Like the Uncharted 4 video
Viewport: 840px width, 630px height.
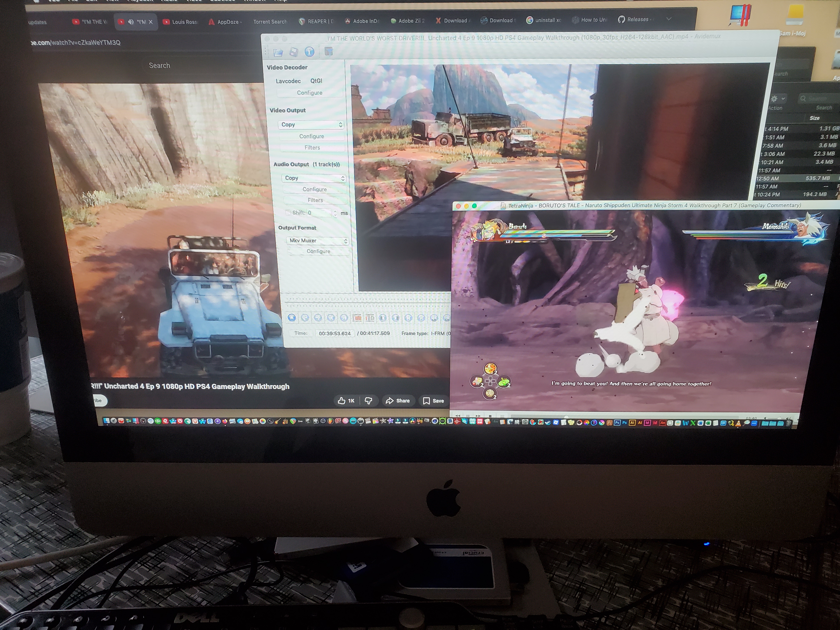point(346,401)
